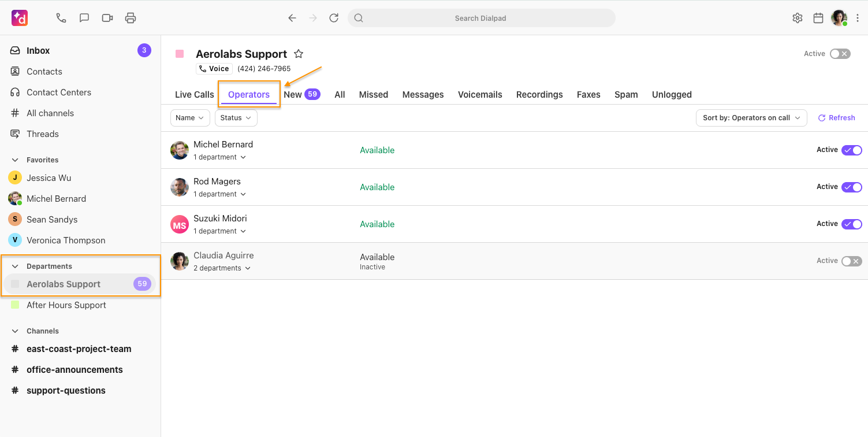Collapse the Favorites section

(x=16, y=160)
